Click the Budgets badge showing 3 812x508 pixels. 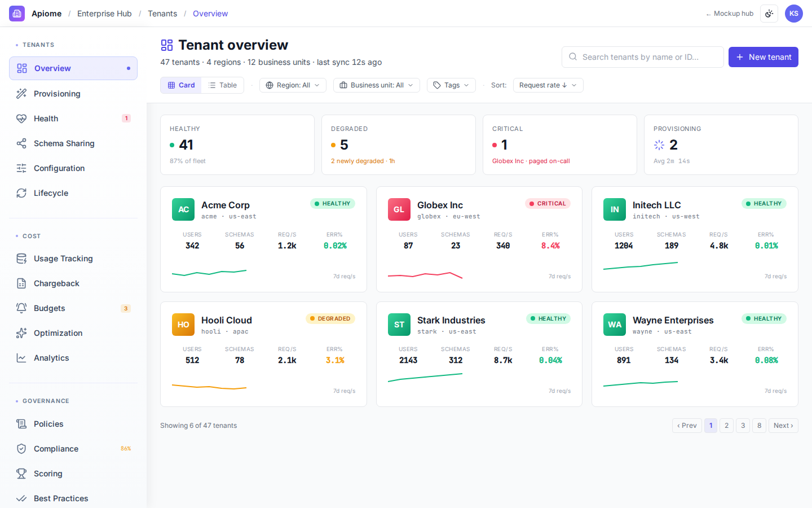126,308
